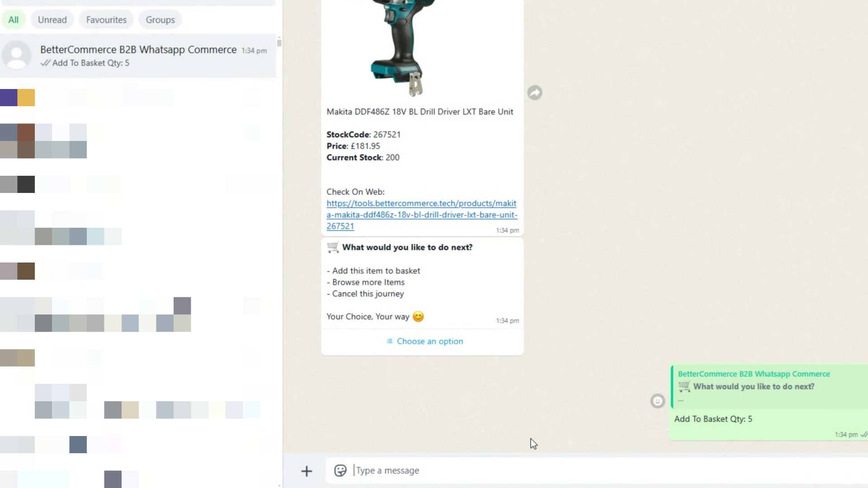Viewport: 868px width, 488px height.
Task: Open Choose an option list
Action: click(429, 341)
